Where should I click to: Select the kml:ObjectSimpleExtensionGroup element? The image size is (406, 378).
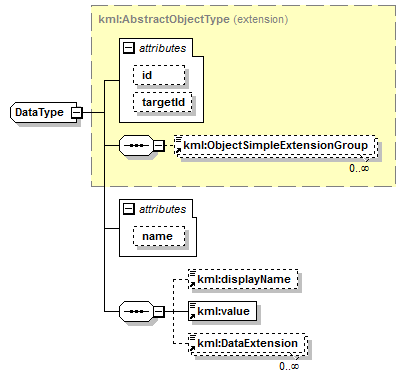pos(275,146)
